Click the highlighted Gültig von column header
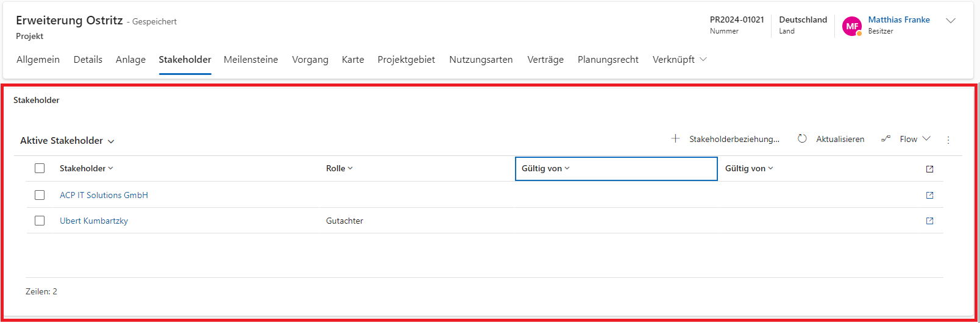 [x=616, y=169]
